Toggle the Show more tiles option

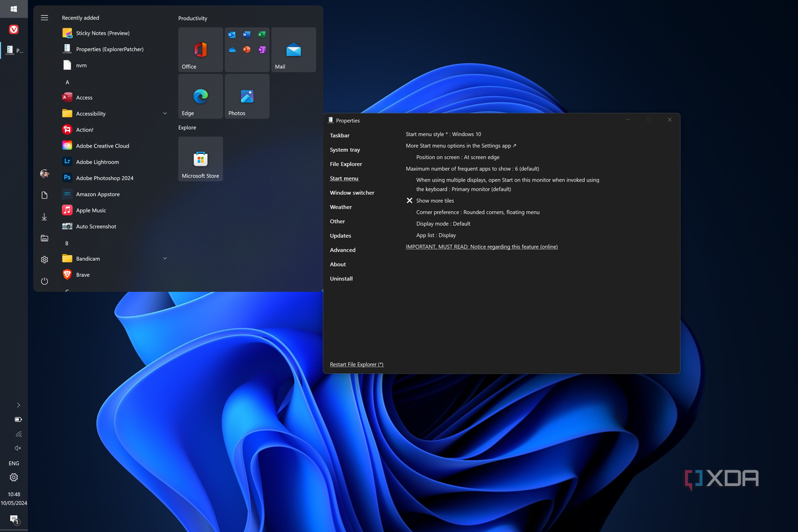pos(430,201)
